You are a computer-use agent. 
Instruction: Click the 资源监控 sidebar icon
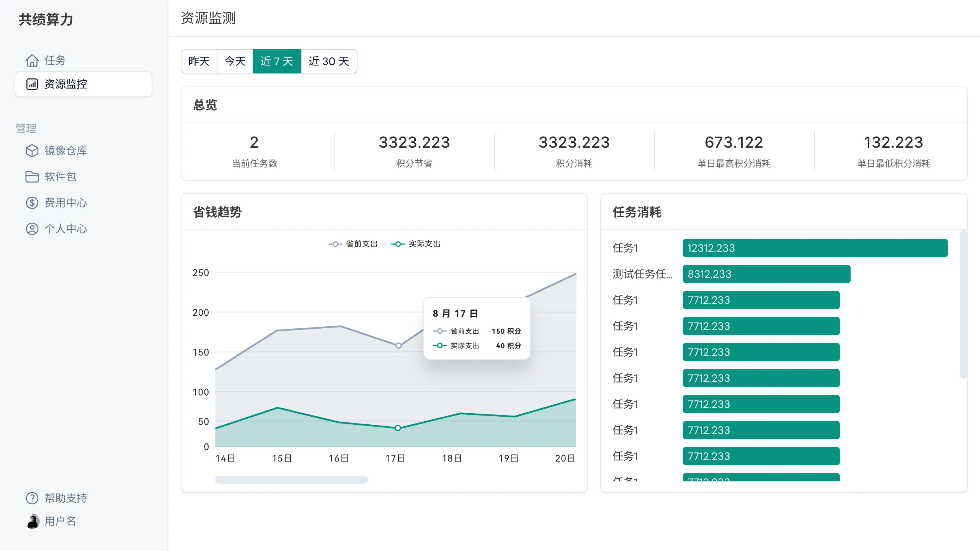[x=32, y=84]
